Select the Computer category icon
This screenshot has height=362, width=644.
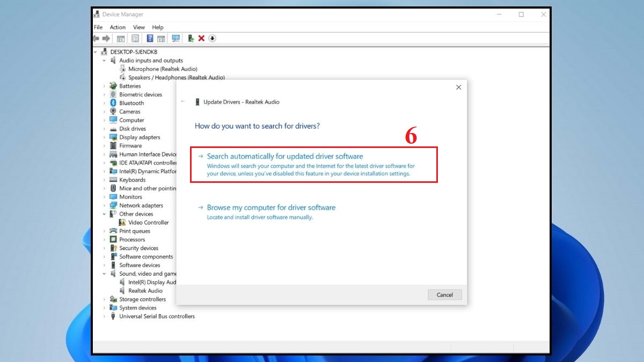[113, 120]
